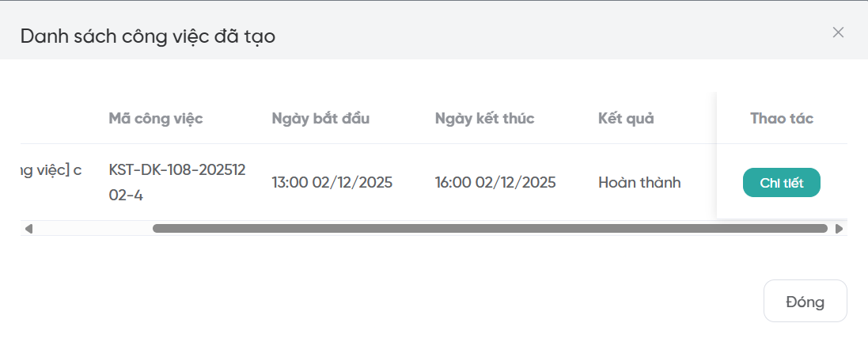Open details with the Chi tiết button

(781, 183)
